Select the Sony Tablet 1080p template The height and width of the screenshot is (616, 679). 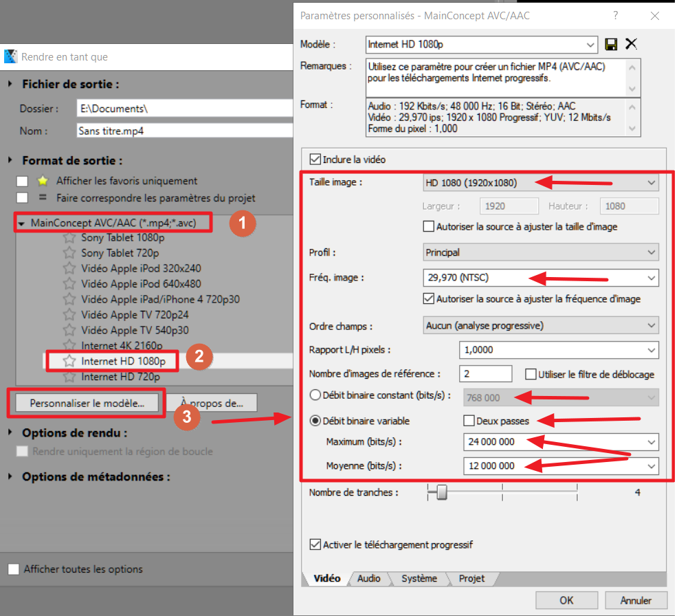122,237
